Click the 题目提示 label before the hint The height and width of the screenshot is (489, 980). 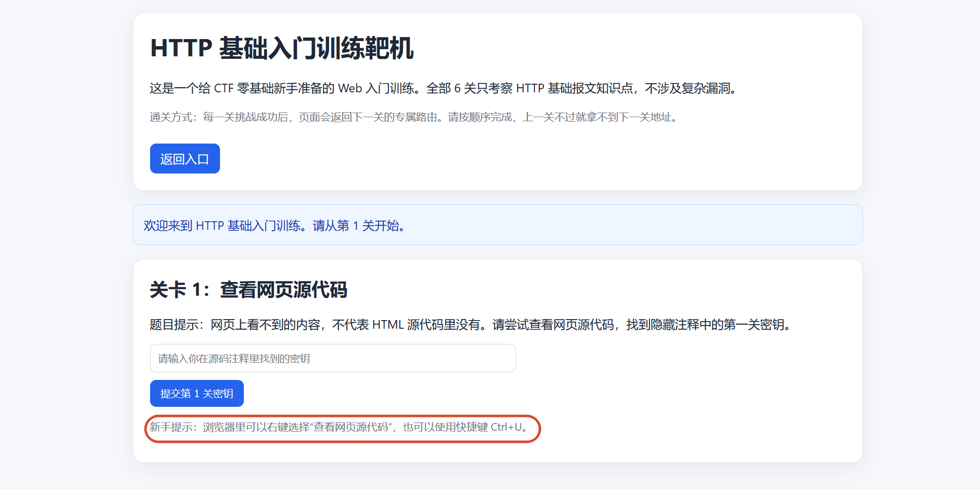[174, 325]
